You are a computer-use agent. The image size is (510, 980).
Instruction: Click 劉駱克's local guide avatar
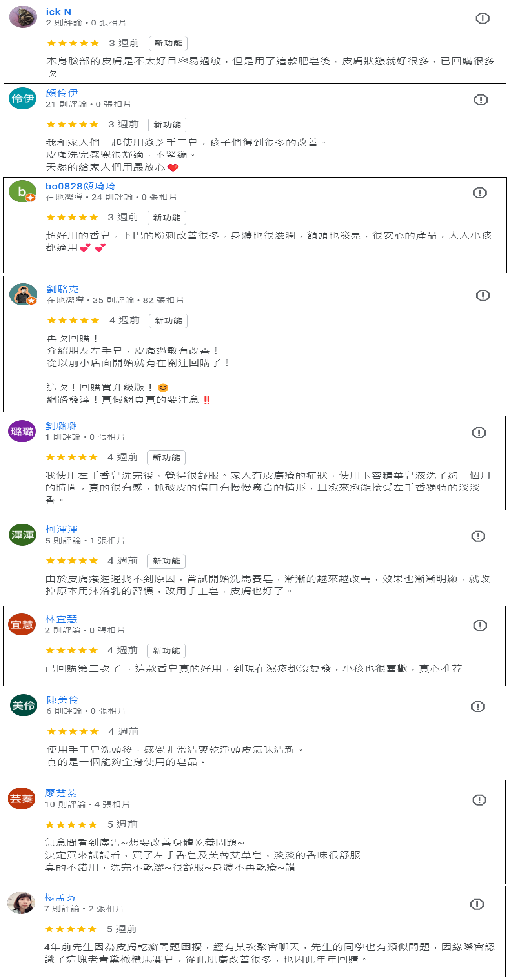tap(23, 295)
